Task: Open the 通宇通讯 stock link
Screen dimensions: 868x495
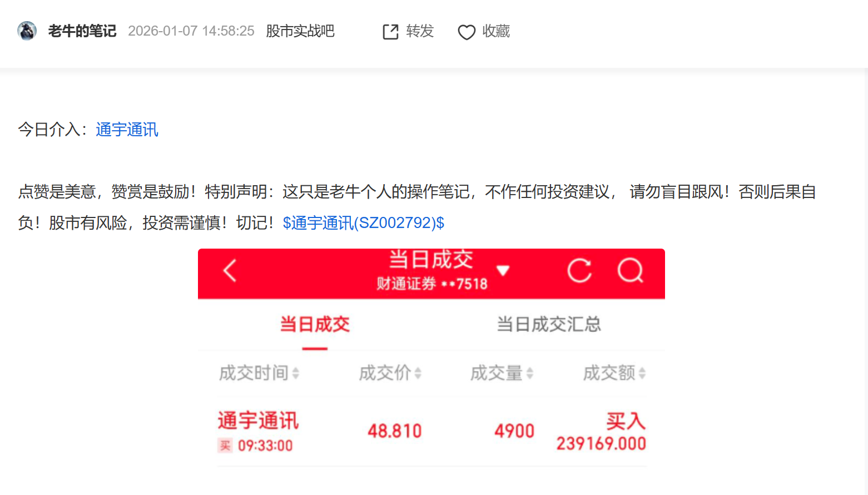Action: tap(127, 130)
